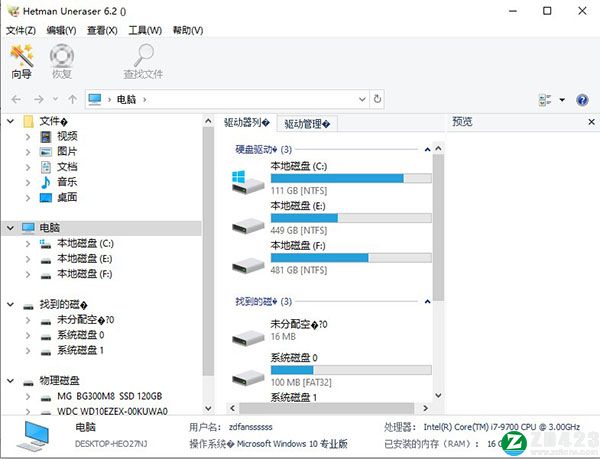Select 系统磁盘 0 in left tree
Viewport: 600px width, 459px height.
click(x=81, y=335)
